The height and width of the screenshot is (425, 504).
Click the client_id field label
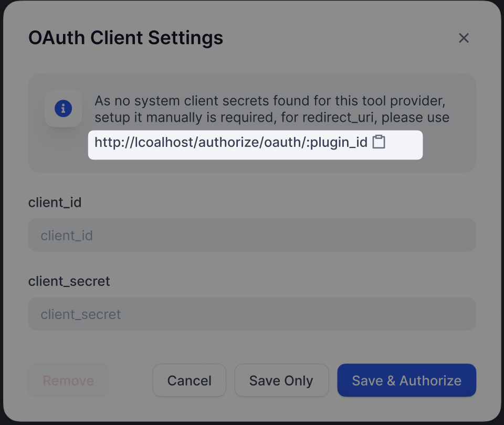point(55,202)
